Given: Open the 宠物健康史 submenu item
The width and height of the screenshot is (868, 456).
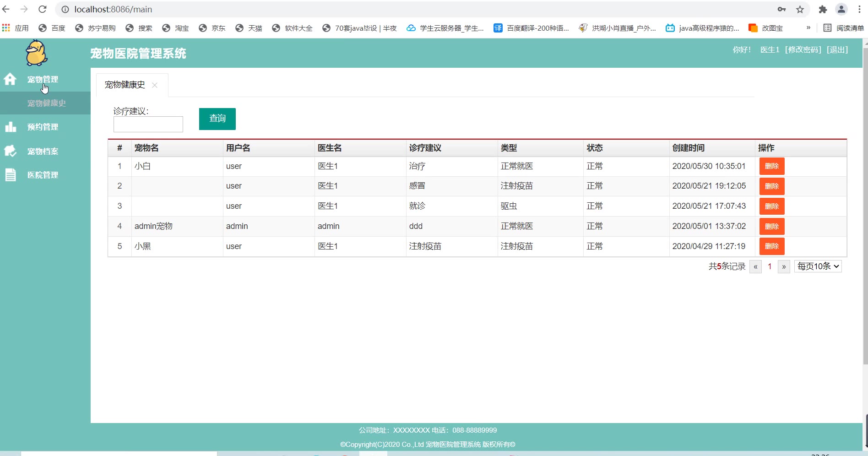Looking at the screenshot, I should click(46, 103).
